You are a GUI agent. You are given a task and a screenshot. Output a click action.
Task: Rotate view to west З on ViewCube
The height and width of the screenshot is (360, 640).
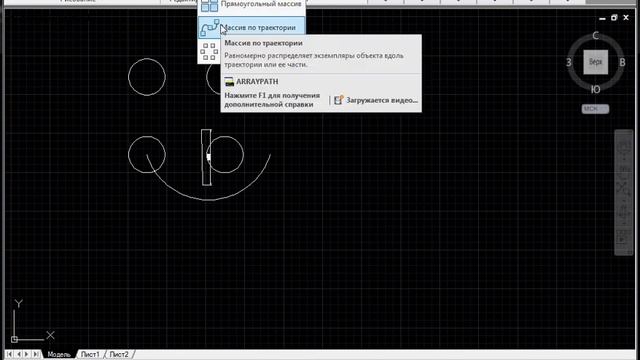pyautogui.click(x=569, y=62)
